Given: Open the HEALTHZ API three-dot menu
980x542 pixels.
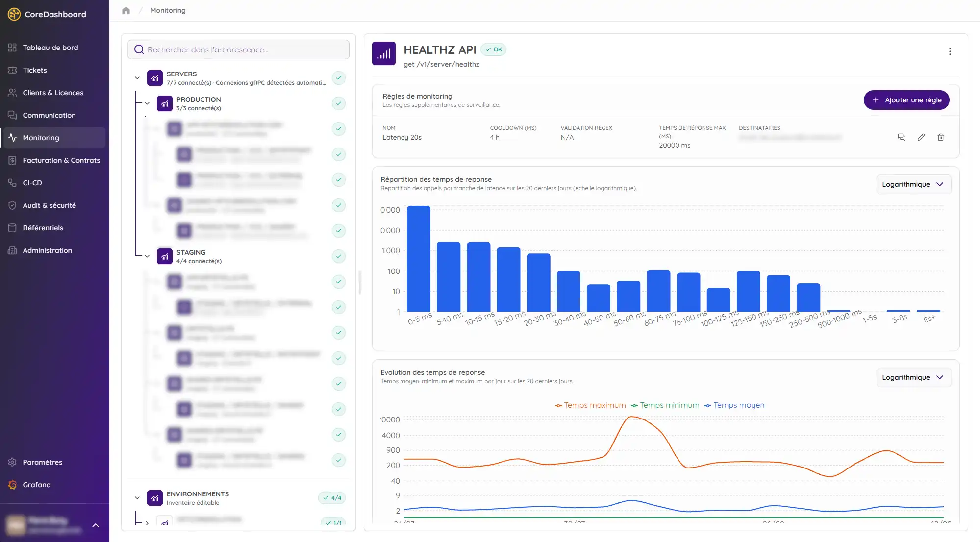Looking at the screenshot, I should [x=950, y=51].
